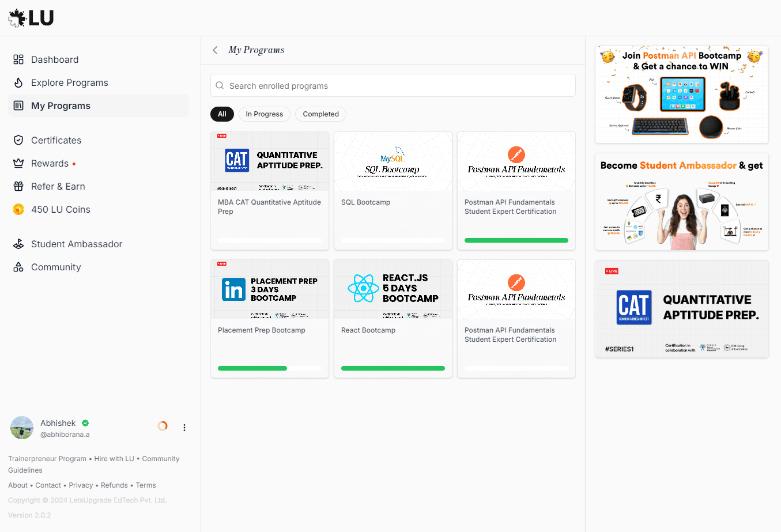Click the Explore Programs flame icon
This screenshot has width=781, height=532.
18,82
